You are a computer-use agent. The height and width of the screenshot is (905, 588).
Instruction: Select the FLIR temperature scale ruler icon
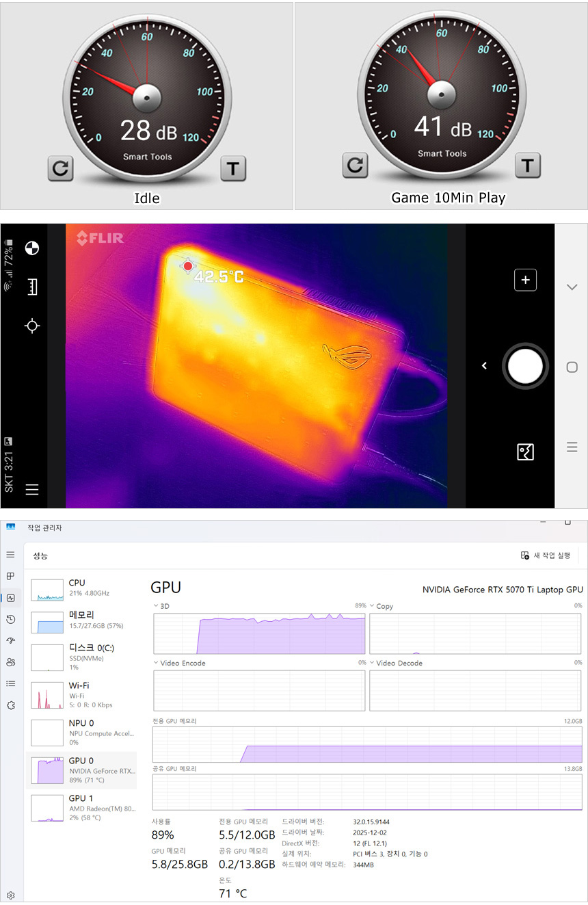(x=31, y=287)
